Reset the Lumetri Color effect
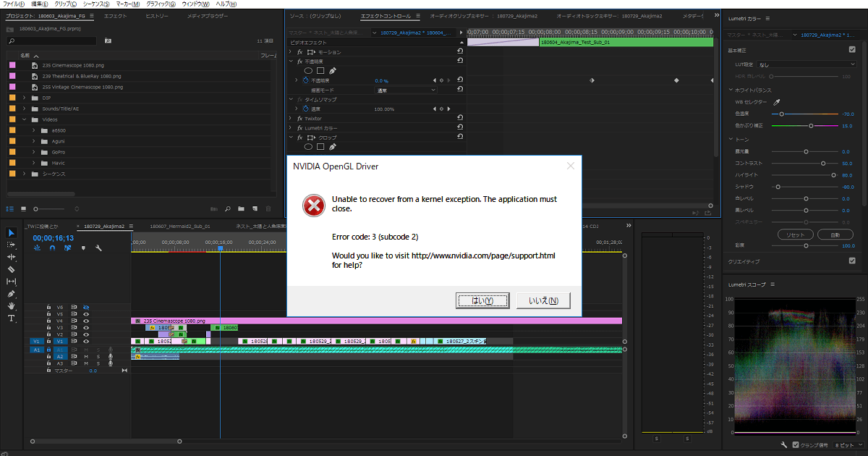 click(x=460, y=127)
